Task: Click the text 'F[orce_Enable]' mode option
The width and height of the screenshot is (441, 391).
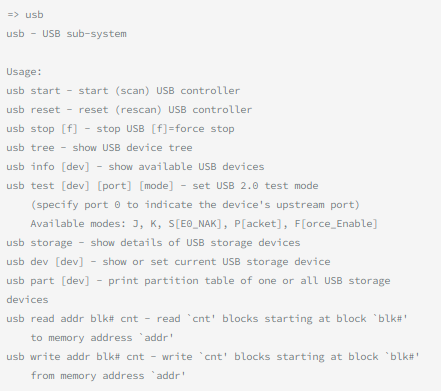Action: tap(336, 224)
